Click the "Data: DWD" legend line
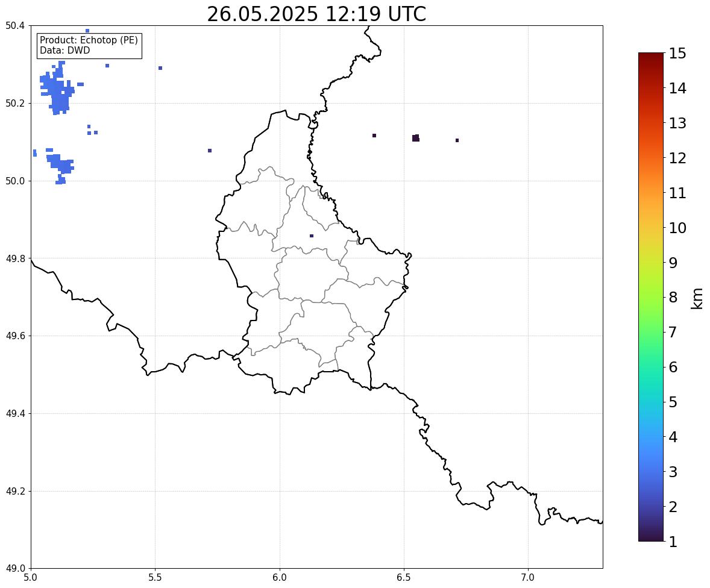710x588 pixels. pyautogui.click(x=64, y=50)
